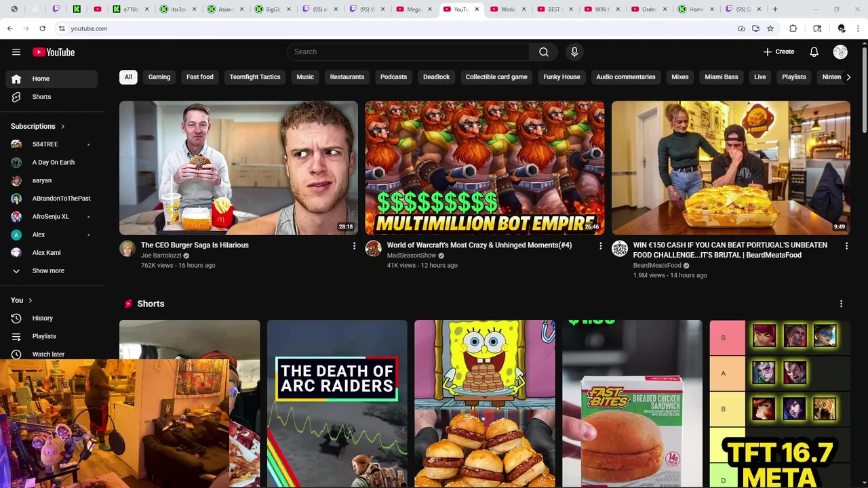Click BeardMeatsFood channel avatar

pyautogui.click(x=620, y=248)
